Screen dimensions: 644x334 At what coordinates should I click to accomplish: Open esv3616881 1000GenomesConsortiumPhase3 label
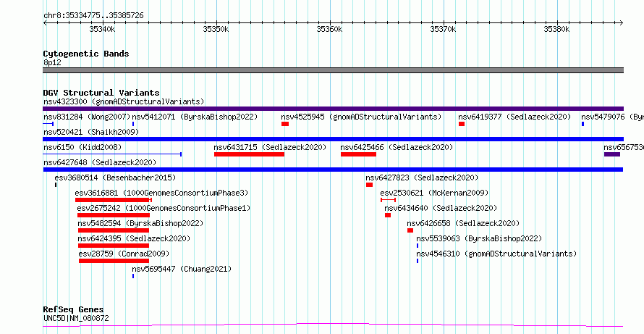tap(162, 193)
